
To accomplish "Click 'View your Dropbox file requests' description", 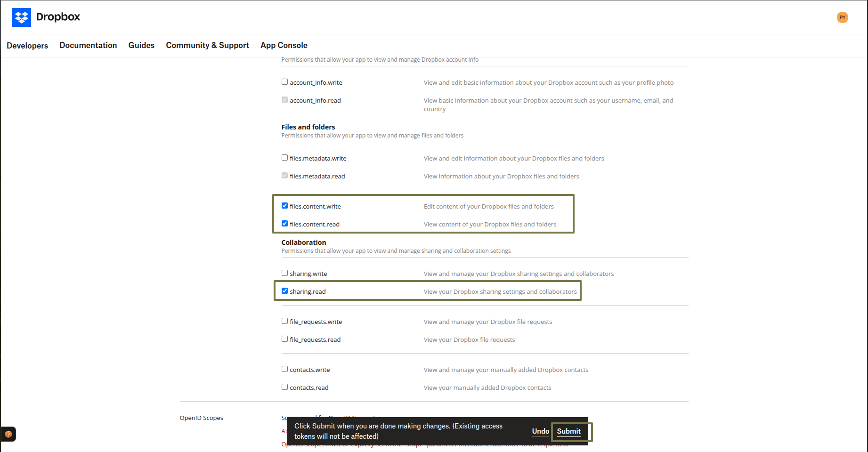I will coord(470,340).
